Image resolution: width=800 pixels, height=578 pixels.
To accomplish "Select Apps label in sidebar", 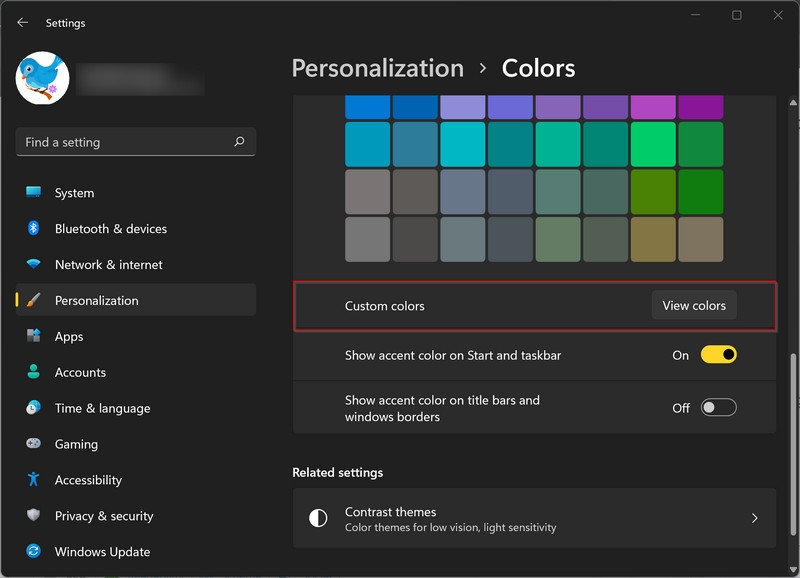I will click(x=69, y=337).
